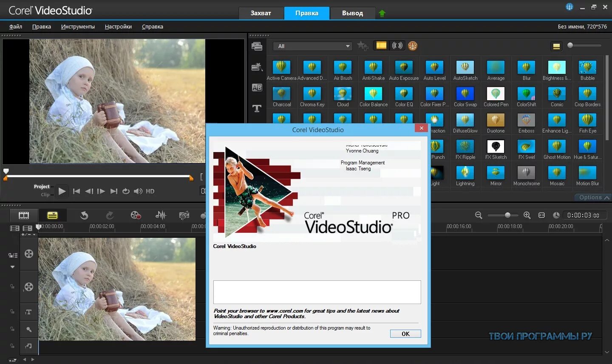Open the Media library panel icon

257,46
